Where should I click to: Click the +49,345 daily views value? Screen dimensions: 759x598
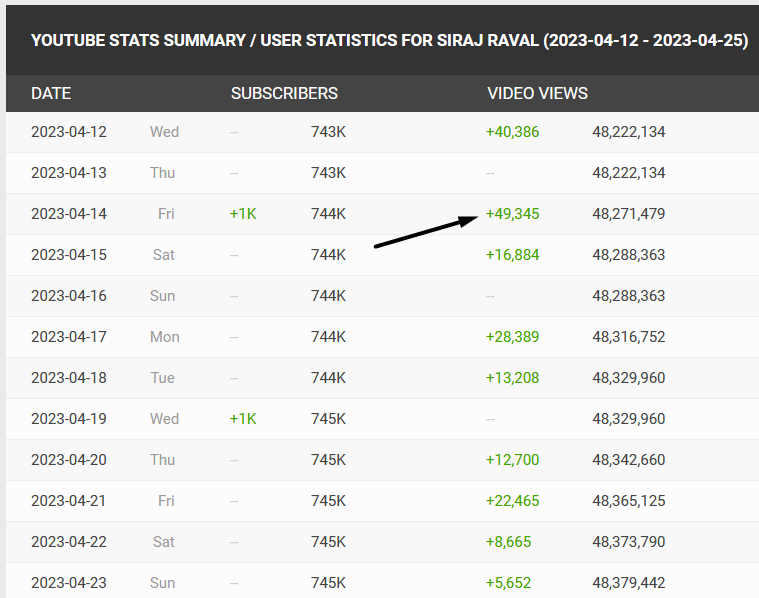pyautogui.click(x=512, y=214)
